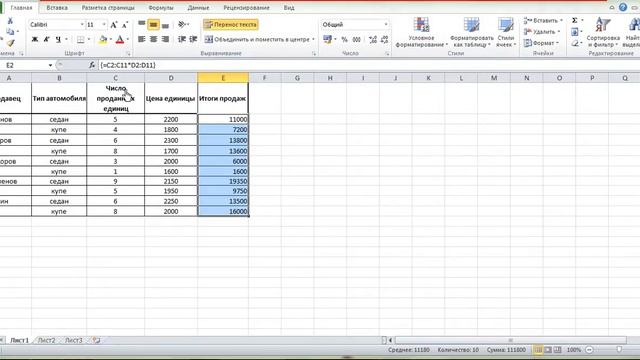Open the text orientation tool
This screenshot has width=640, height=360.
tap(182, 24)
